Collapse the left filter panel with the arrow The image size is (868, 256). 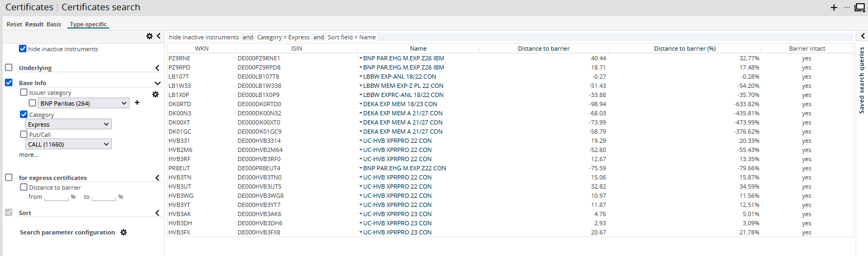[x=159, y=36]
